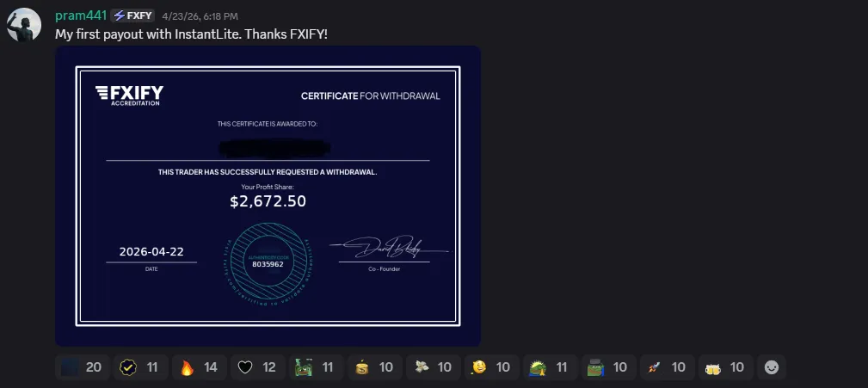This screenshot has height=388, width=868.
Task: Toggle the yellow face emoji reaction
Action: tap(491, 367)
